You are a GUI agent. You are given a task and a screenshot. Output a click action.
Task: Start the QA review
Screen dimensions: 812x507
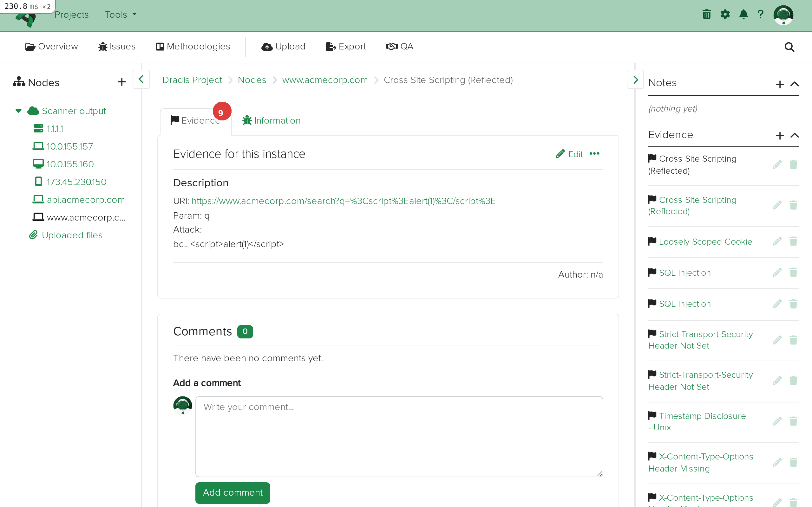click(400, 46)
